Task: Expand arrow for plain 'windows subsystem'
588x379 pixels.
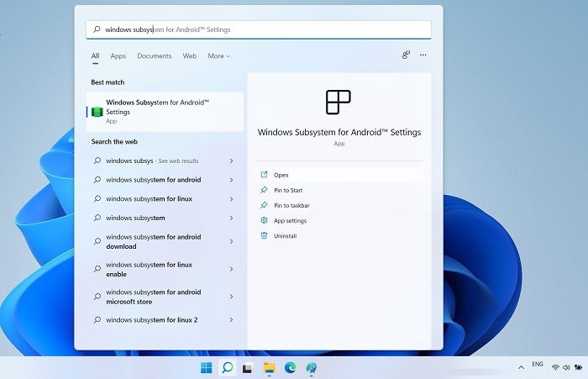Action: click(x=231, y=218)
